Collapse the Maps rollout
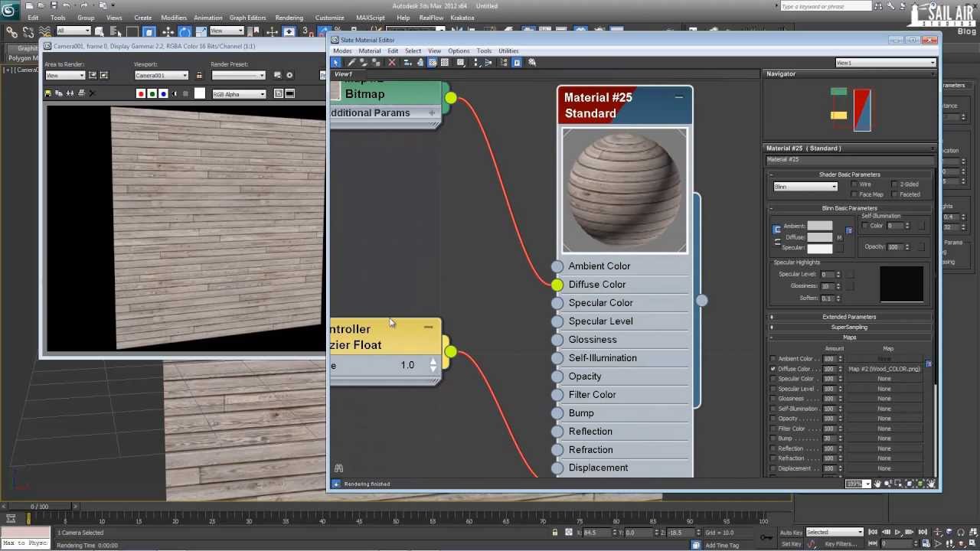 click(x=849, y=337)
